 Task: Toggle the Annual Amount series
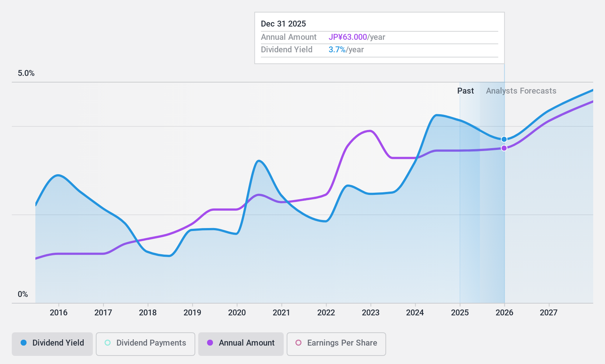[x=241, y=344]
